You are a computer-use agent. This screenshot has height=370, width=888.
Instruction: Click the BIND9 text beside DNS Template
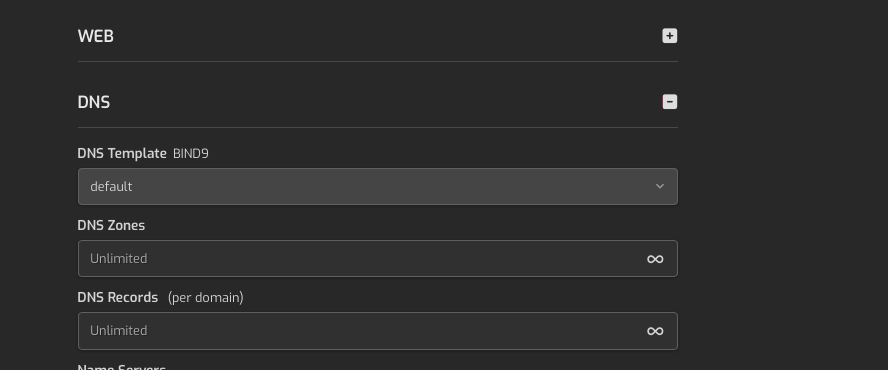click(191, 154)
